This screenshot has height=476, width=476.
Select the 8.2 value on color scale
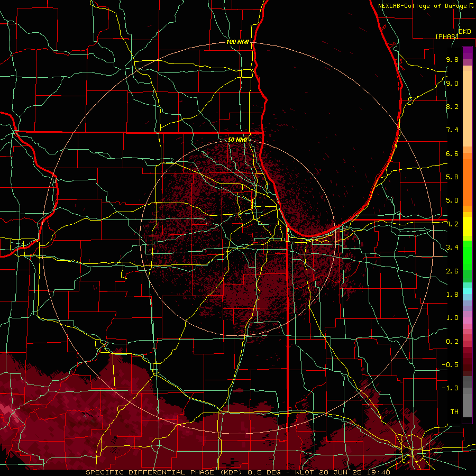(x=452, y=106)
